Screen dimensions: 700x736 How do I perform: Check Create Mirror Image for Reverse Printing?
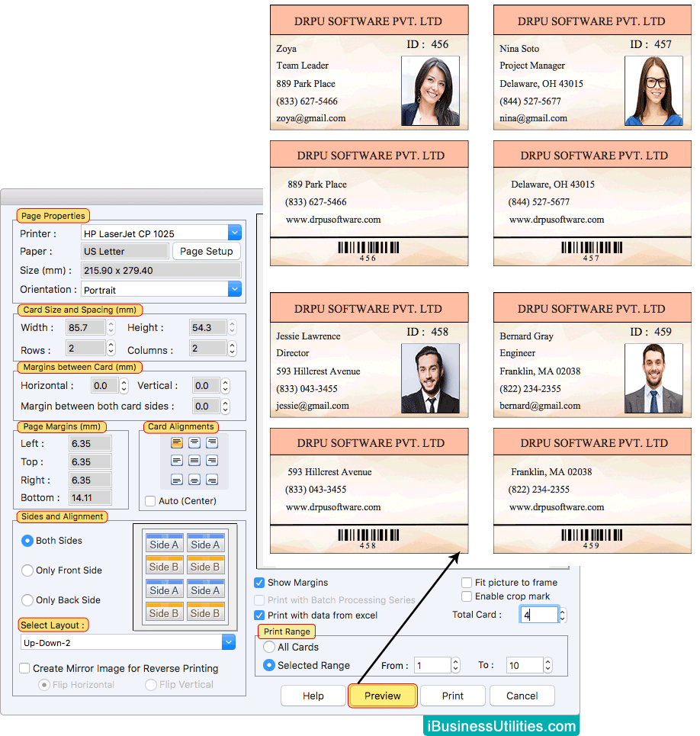24,668
